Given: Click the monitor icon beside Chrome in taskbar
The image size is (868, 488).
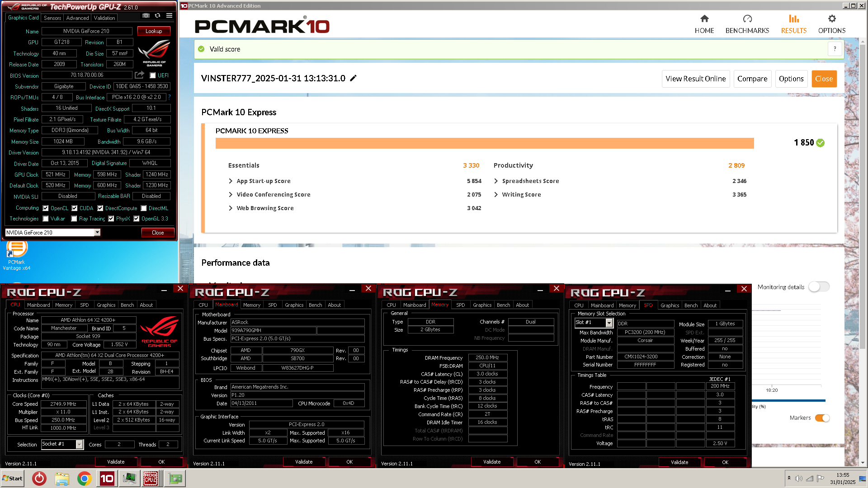Looking at the screenshot, I should (129, 479).
